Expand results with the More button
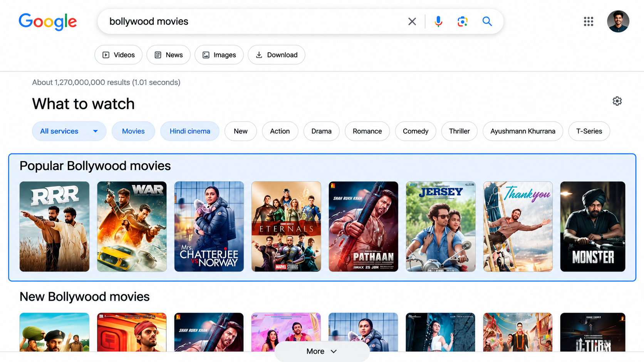This screenshot has width=644, height=362. pos(322,351)
